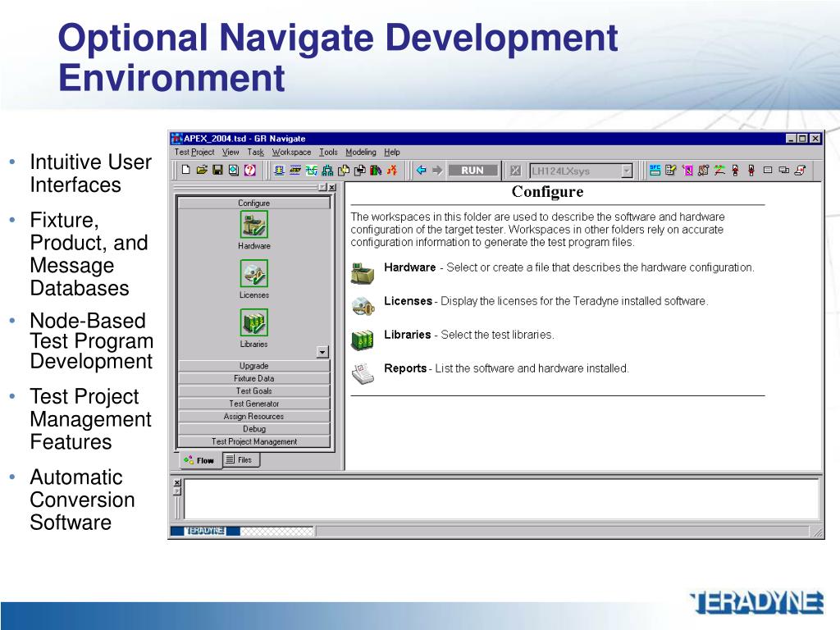Click inside the bottom output message area
Screen dimensions: 840x630
coord(500,499)
